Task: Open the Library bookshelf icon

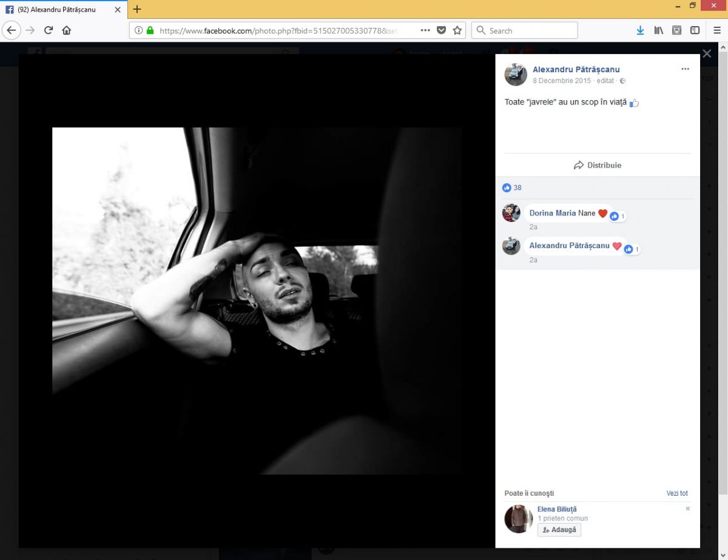Action: [658, 30]
